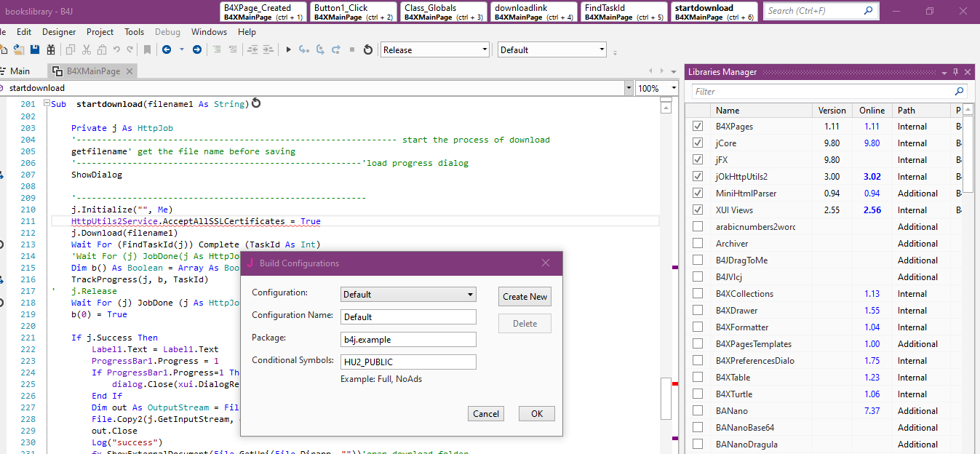The image size is (980, 454).
Task: Jump to the Class_Globals shortcut tab
Action: 445,12
